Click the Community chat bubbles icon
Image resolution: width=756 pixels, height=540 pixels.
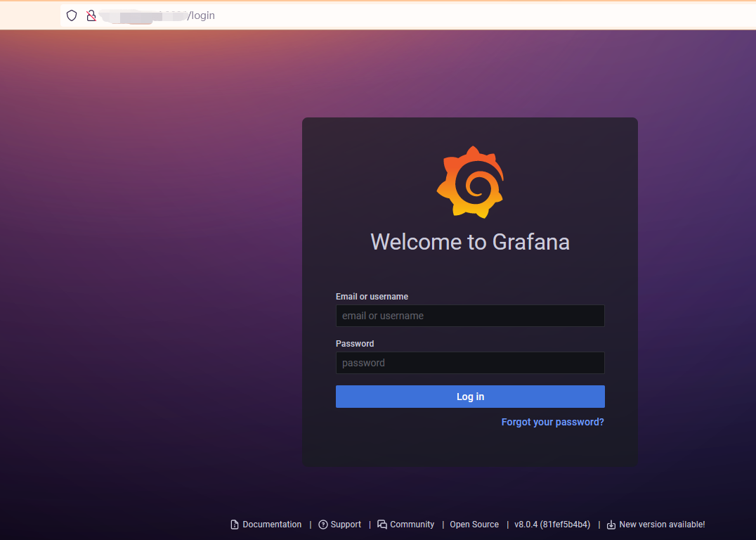(x=382, y=525)
